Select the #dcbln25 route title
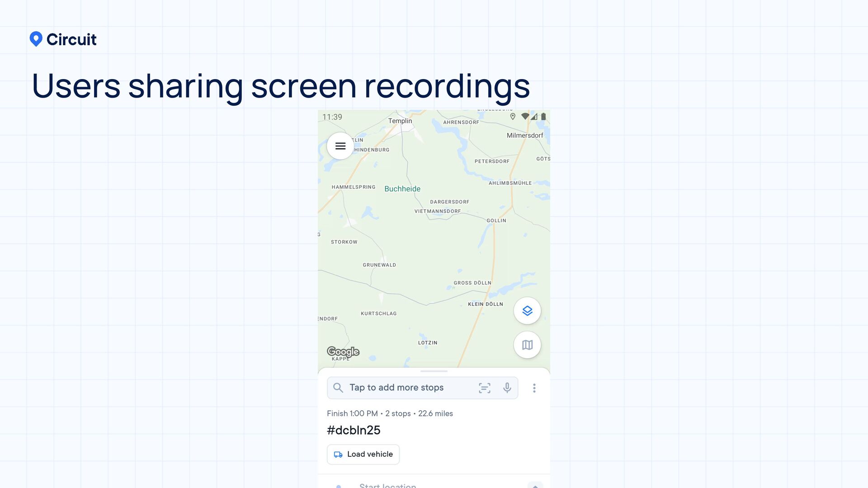 (x=354, y=430)
